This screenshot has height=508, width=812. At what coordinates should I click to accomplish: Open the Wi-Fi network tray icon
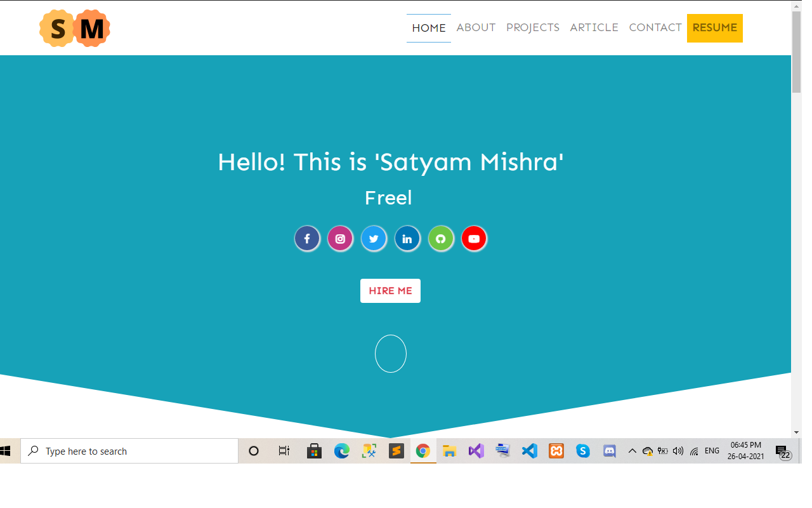[x=694, y=451]
